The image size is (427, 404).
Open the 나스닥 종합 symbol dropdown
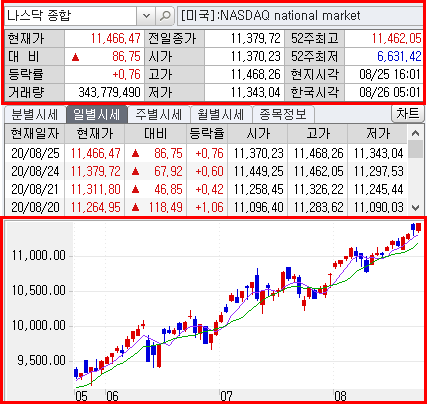point(146,16)
